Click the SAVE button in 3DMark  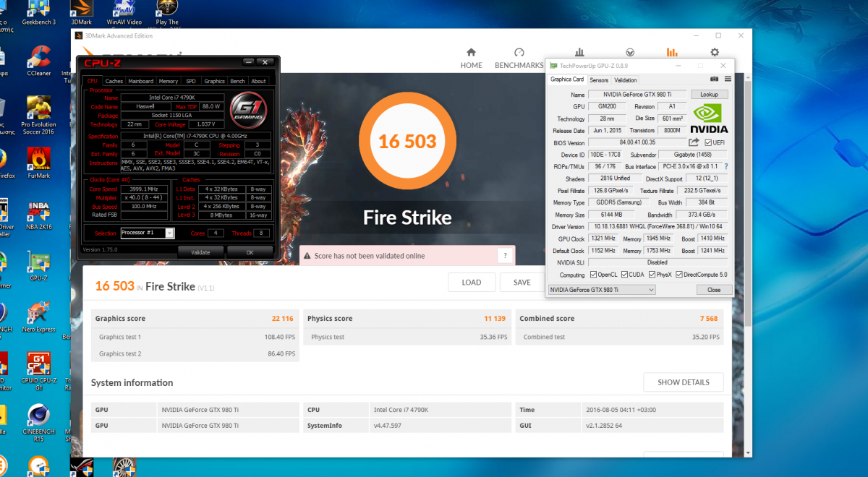tap(522, 283)
